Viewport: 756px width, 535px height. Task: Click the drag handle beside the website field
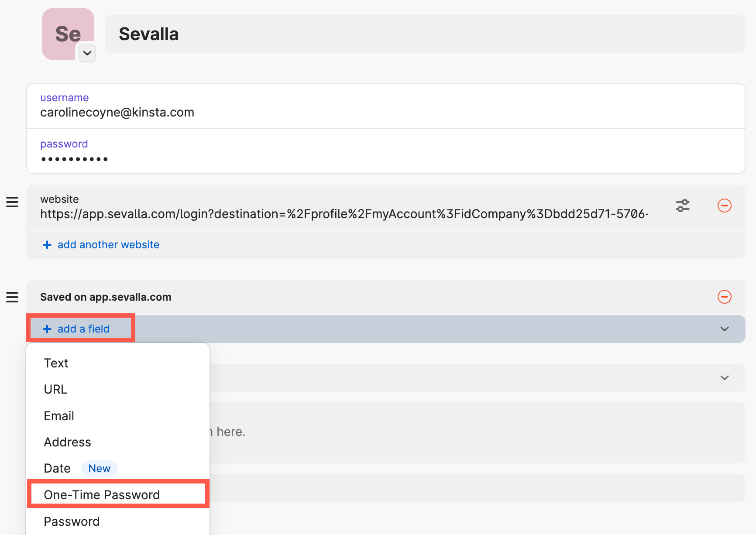[12, 202]
